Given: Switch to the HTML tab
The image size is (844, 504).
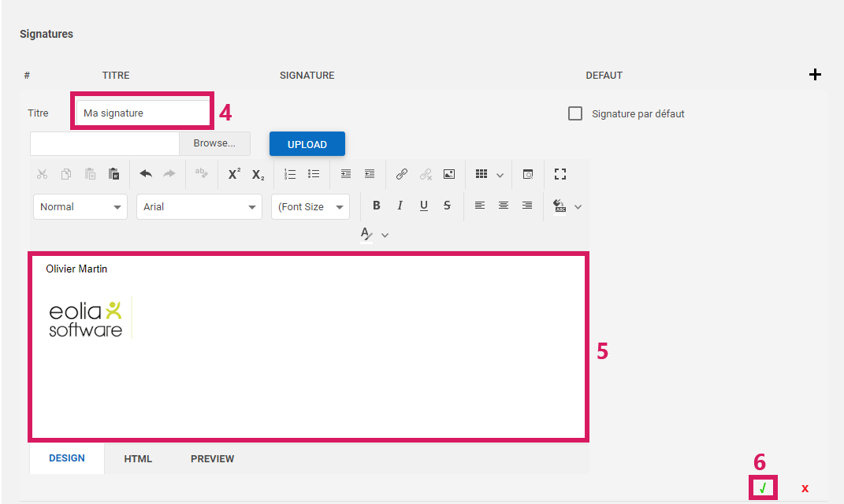Looking at the screenshot, I should coord(138,459).
